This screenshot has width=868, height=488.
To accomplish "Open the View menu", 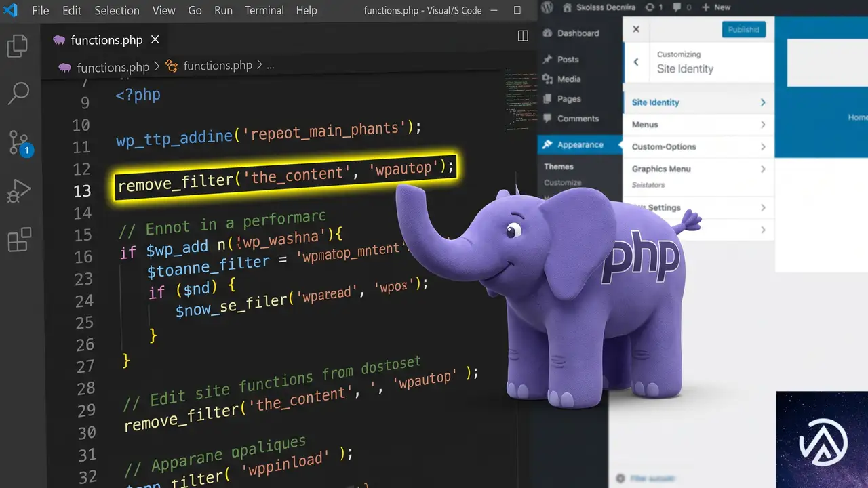I will tap(164, 10).
